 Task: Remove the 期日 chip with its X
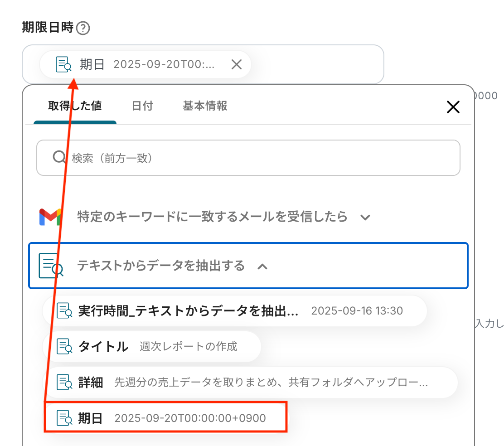point(236,64)
